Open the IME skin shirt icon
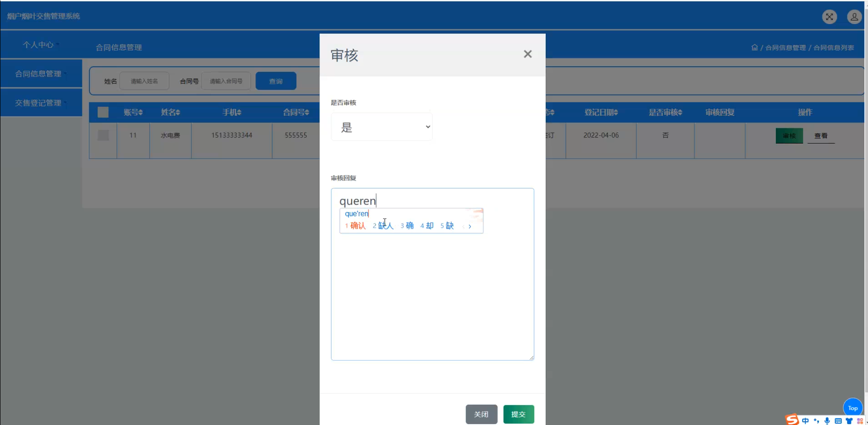This screenshot has height=425, width=868. [x=849, y=421]
